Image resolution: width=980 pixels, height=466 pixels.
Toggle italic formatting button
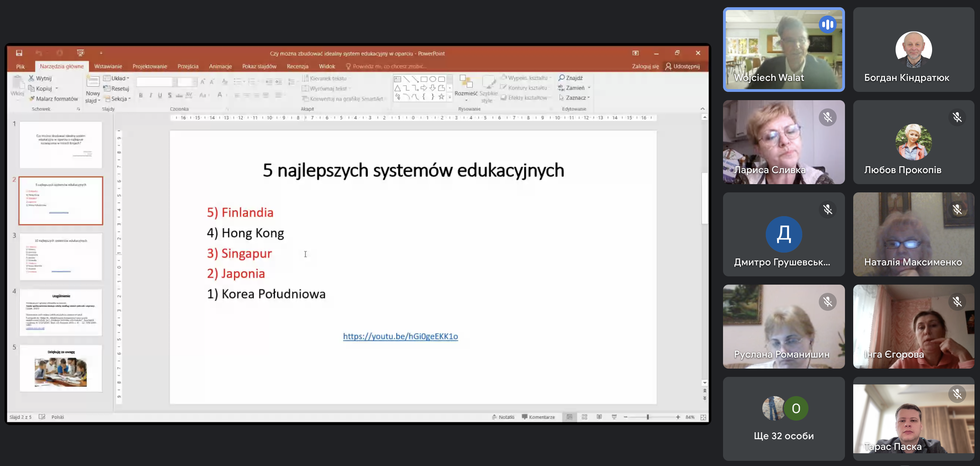click(x=151, y=95)
